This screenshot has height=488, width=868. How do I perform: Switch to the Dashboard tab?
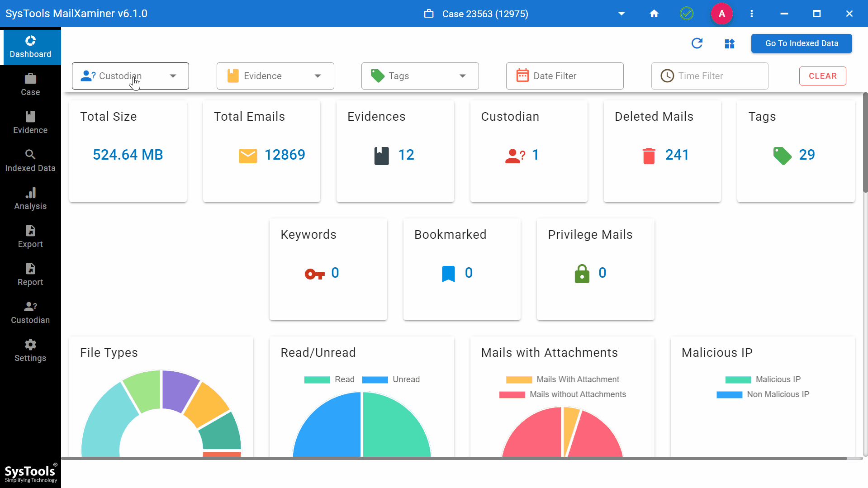click(30, 47)
